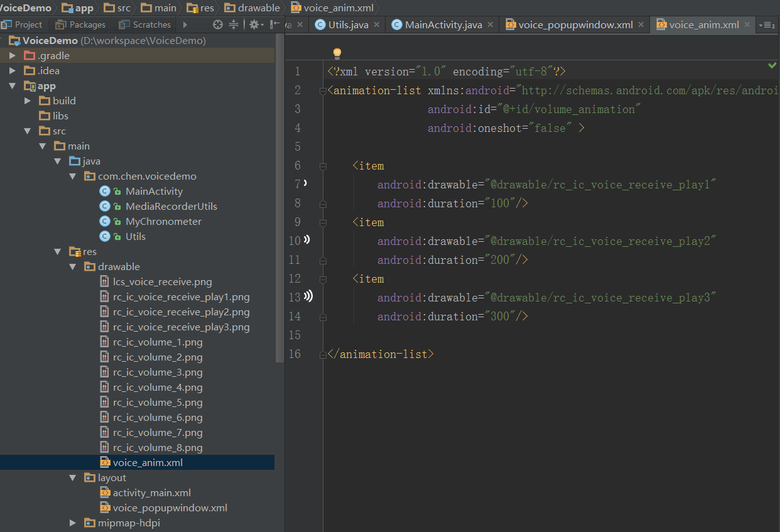780x532 pixels.
Task: Toggle fold marker at line 12 item
Action: 323,280
